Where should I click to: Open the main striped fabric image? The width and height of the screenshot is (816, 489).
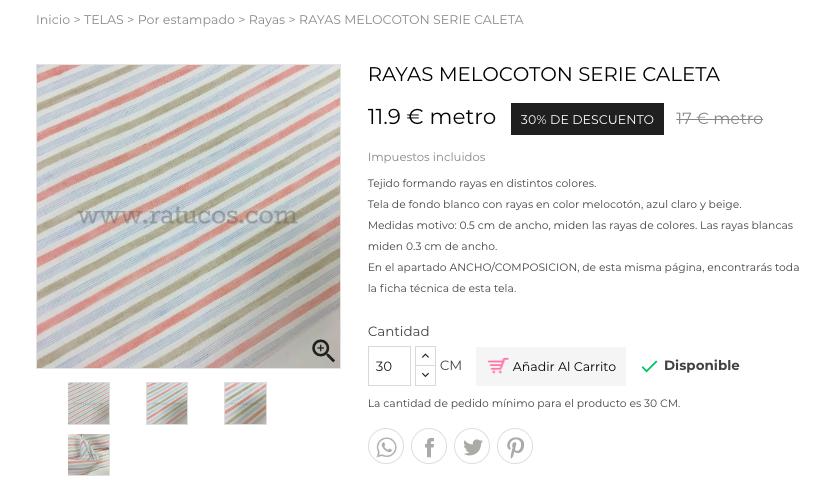pos(188,216)
